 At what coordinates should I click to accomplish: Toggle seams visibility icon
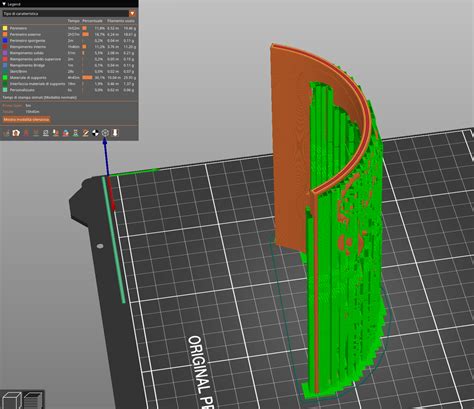(x=46, y=133)
